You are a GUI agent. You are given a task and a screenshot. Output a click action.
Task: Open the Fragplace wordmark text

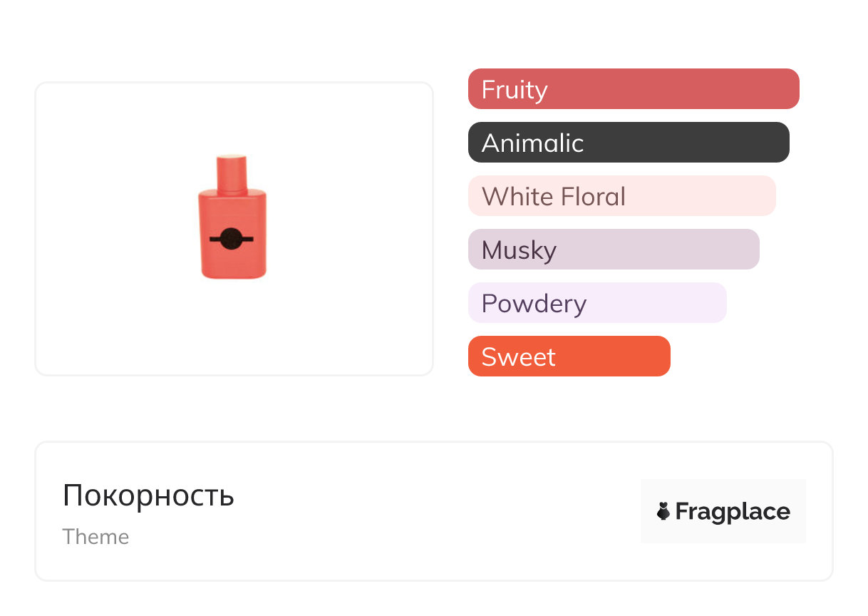[x=733, y=511]
